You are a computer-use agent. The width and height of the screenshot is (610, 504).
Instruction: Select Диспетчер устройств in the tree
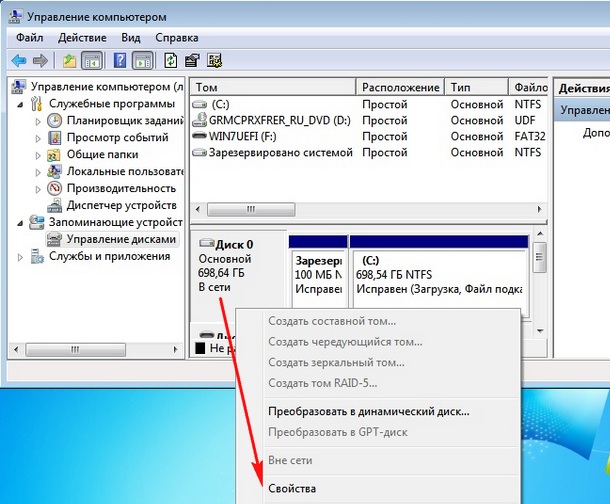121,205
